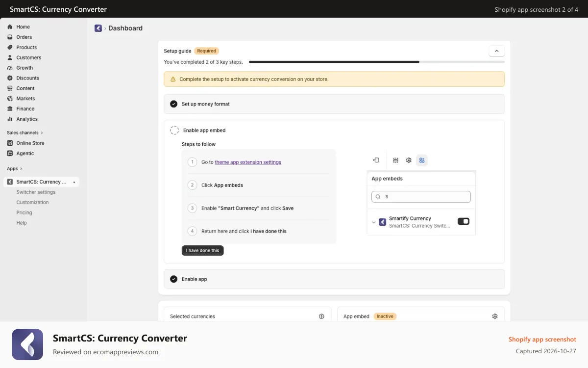588x368 pixels.
Task: Check the Set up money format step
Action: coord(173,104)
